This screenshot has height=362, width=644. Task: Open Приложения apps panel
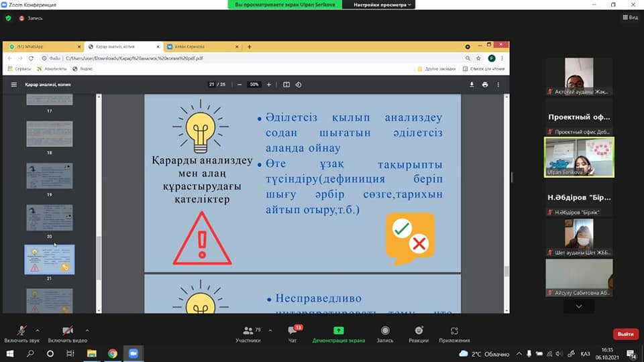click(x=454, y=334)
